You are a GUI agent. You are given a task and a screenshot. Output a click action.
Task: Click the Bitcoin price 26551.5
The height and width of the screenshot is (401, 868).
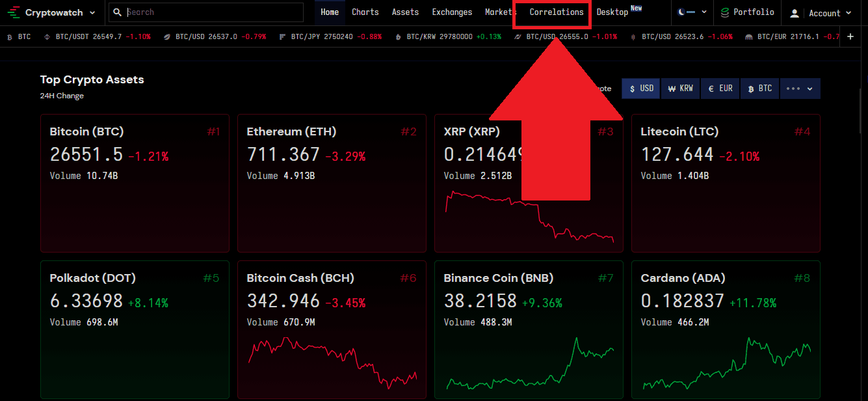click(x=86, y=155)
